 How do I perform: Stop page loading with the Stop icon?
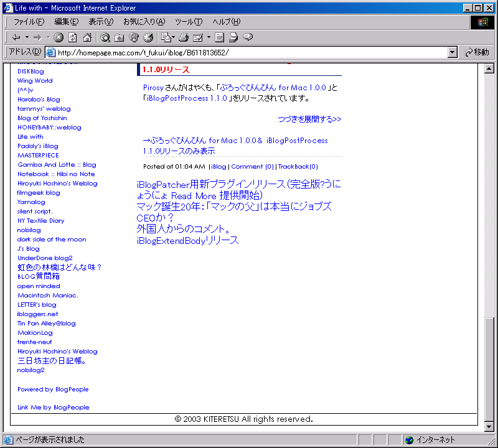coord(59,37)
